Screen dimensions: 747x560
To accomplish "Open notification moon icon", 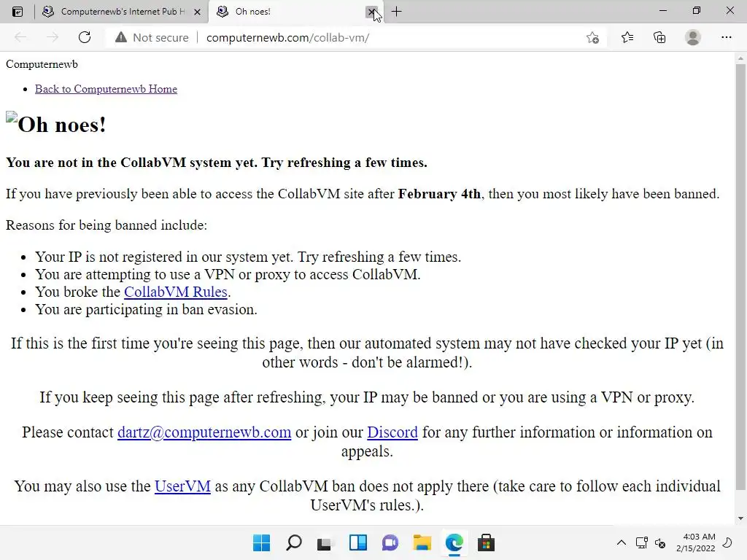I will [x=727, y=542].
